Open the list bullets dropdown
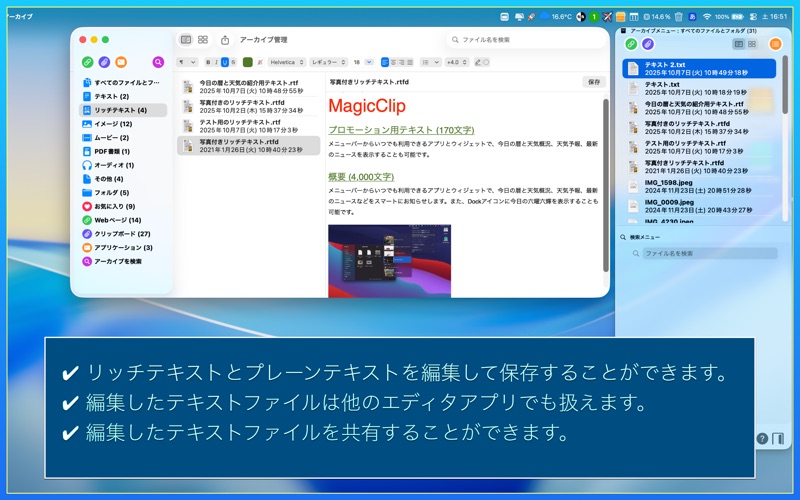This screenshot has width=800, height=500. pyautogui.click(x=430, y=62)
